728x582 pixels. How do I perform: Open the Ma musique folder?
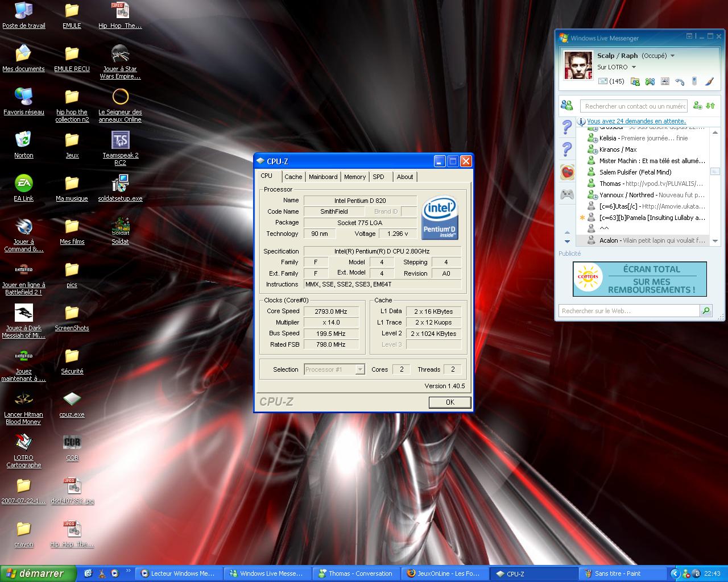(72, 188)
